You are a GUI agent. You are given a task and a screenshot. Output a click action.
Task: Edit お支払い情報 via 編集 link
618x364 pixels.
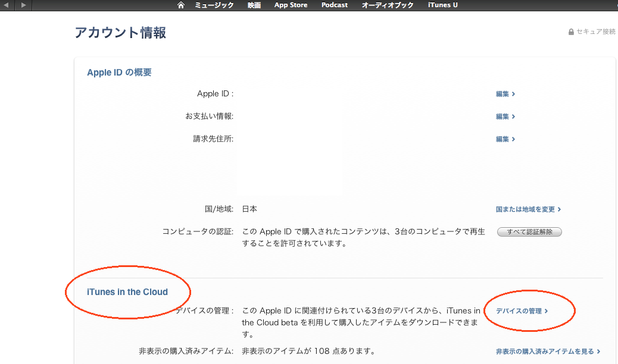pos(505,117)
